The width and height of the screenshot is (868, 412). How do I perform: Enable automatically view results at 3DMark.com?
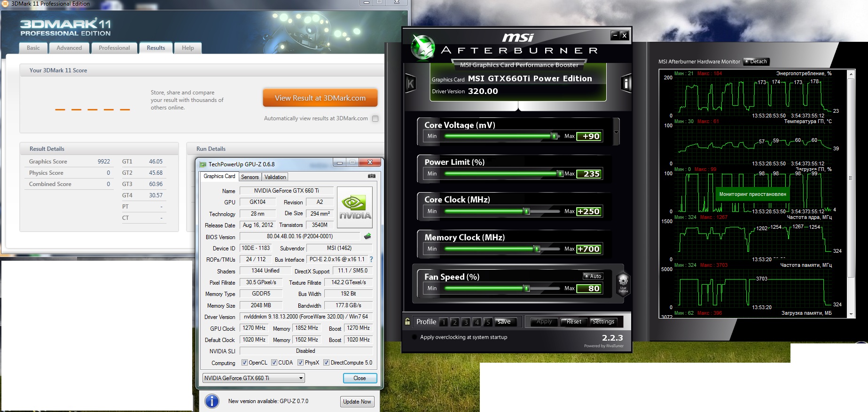click(x=375, y=118)
